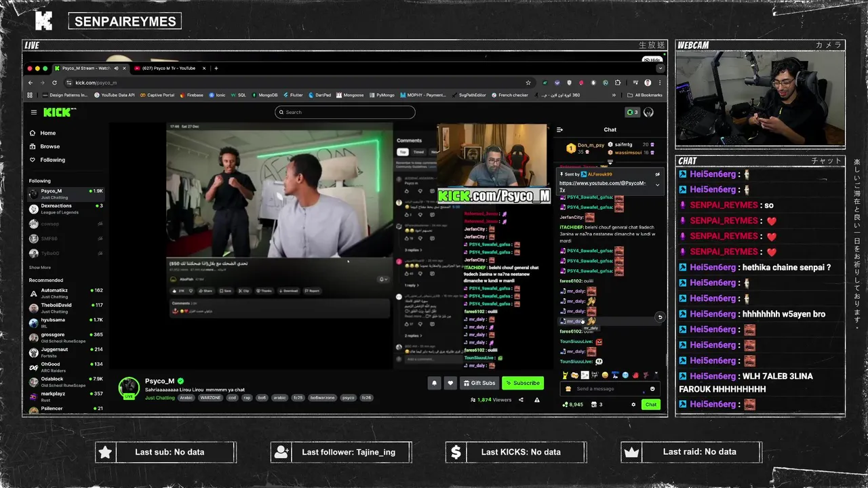Open the MongoDB bookmark

point(264,95)
